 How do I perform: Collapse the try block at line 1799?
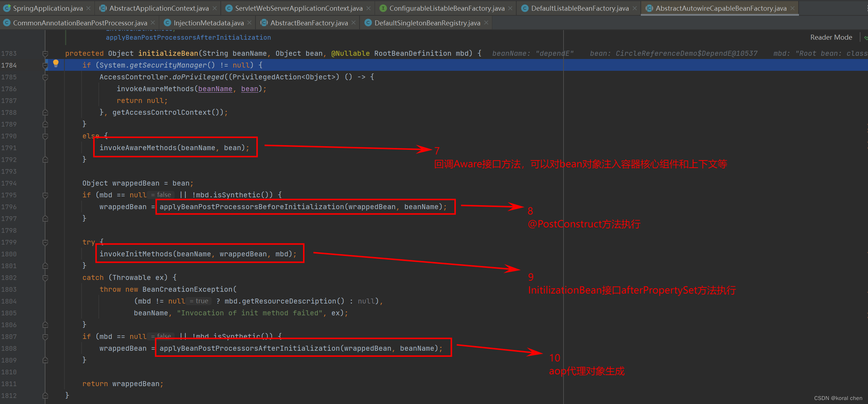tap(45, 242)
